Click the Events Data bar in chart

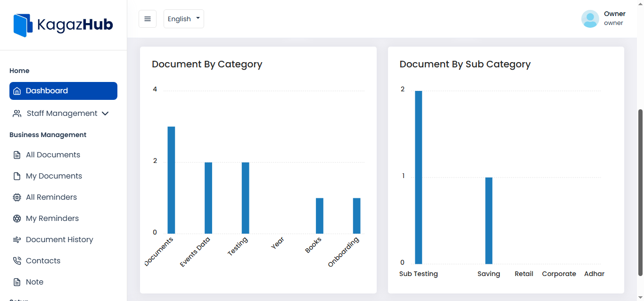click(208, 198)
